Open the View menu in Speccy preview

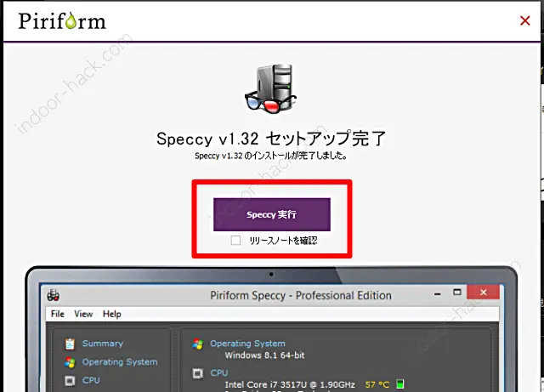(x=83, y=314)
